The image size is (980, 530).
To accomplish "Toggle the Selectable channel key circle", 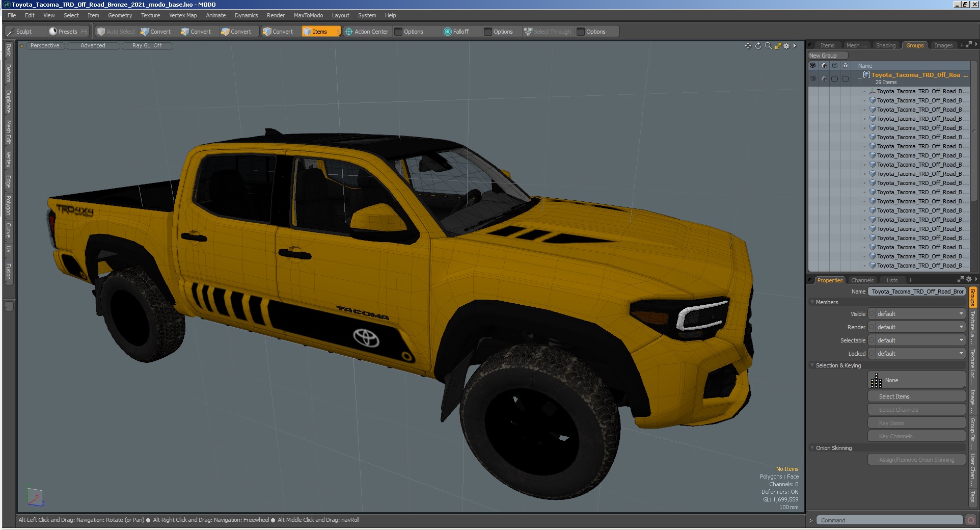I will (872, 340).
